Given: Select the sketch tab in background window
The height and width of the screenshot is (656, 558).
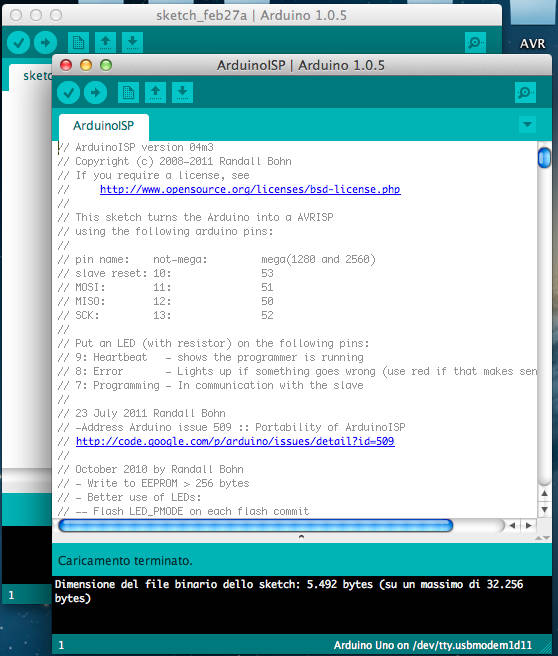Looking at the screenshot, I should tap(31, 76).
